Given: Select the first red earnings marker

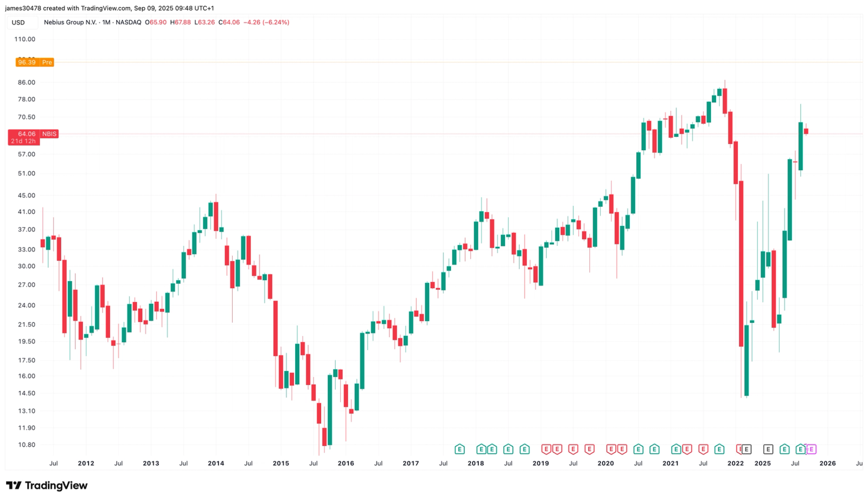Looking at the screenshot, I should click(546, 449).
